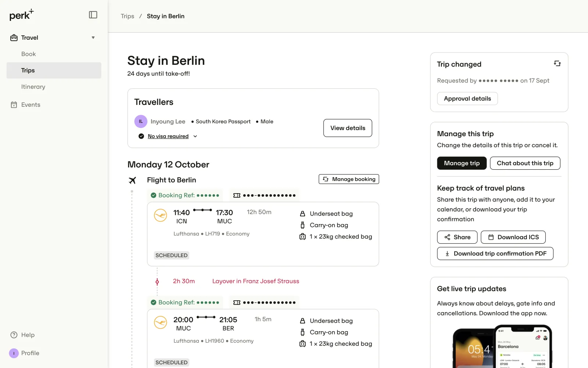Click the carry-on bag icon for LH1960
The width and height of the screenshot is (588, 368).
pos(302,332)
